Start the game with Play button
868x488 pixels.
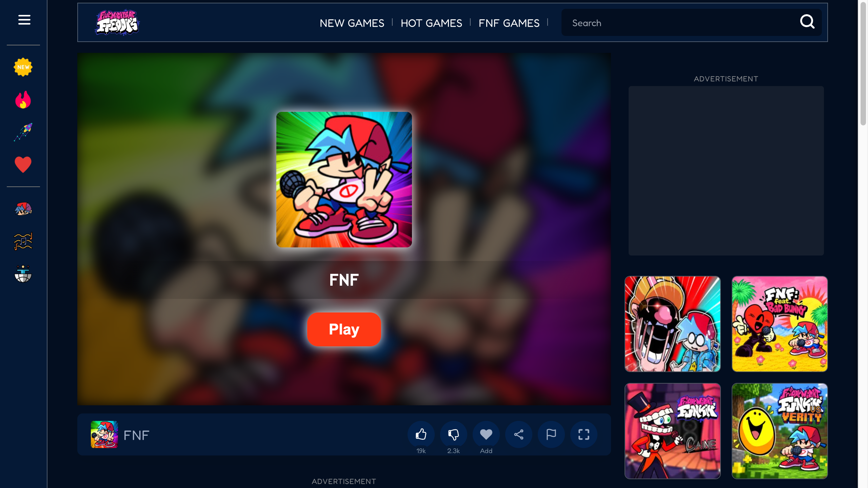pyautogui.click(x=344, y=329)
